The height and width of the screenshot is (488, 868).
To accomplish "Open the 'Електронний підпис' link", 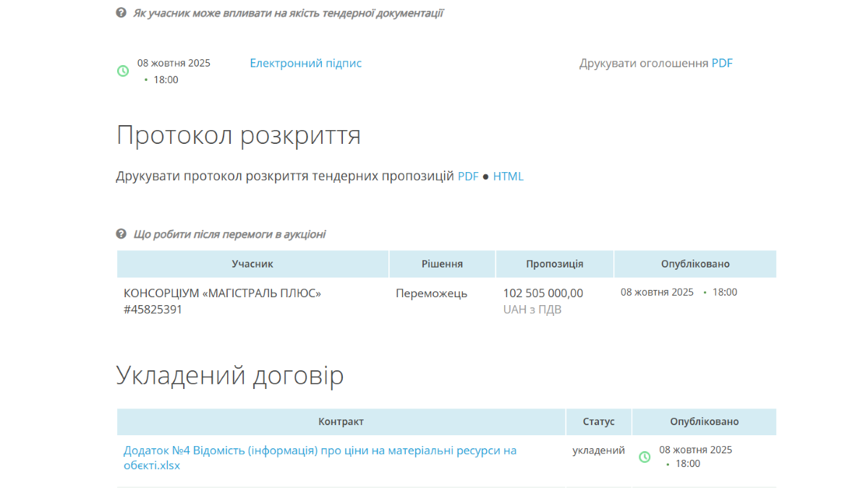I will [305, 64].
